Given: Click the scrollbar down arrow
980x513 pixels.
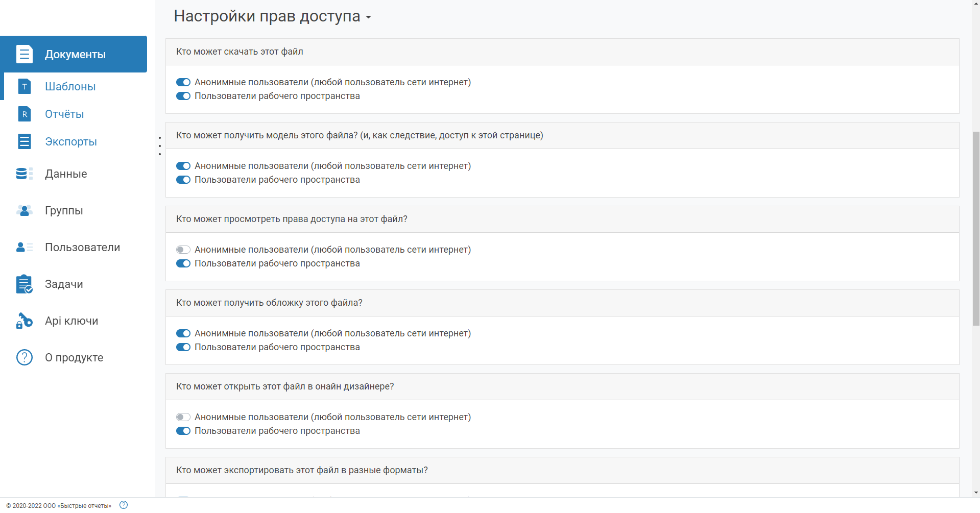Looking at the screenshot, I should pyautogui.click(x=976, y=493).
